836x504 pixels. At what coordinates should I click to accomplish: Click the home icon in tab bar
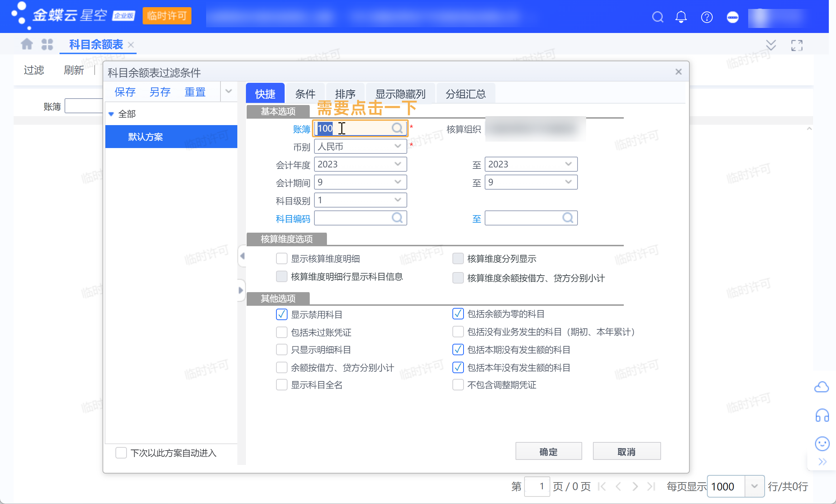pyautogui.click(x=27, y=44)
